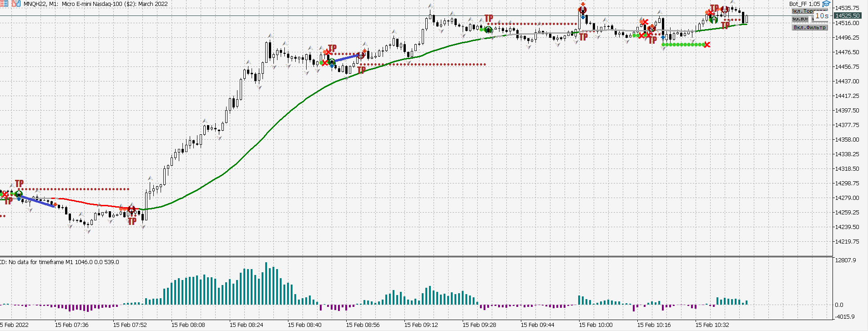This screenshot has height=331, width=868.
Task: Click the 15 Feb 10:32 time label
Action: (712, 325)
